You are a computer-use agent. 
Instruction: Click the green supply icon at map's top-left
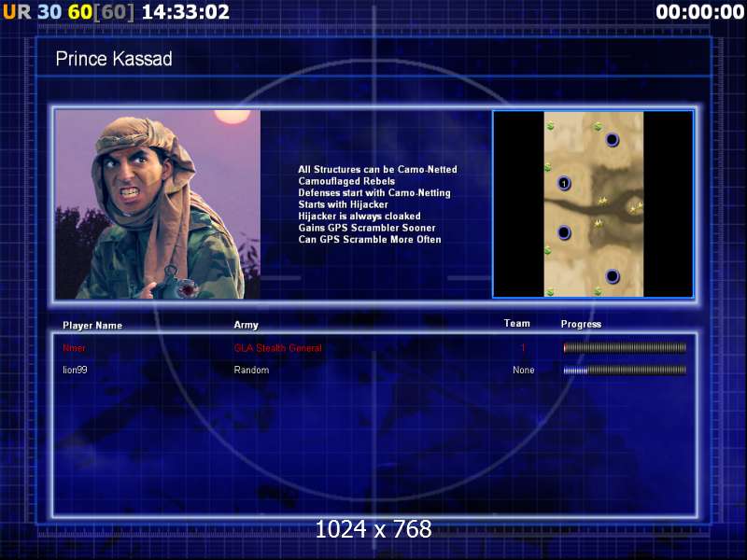coord(551,126)
